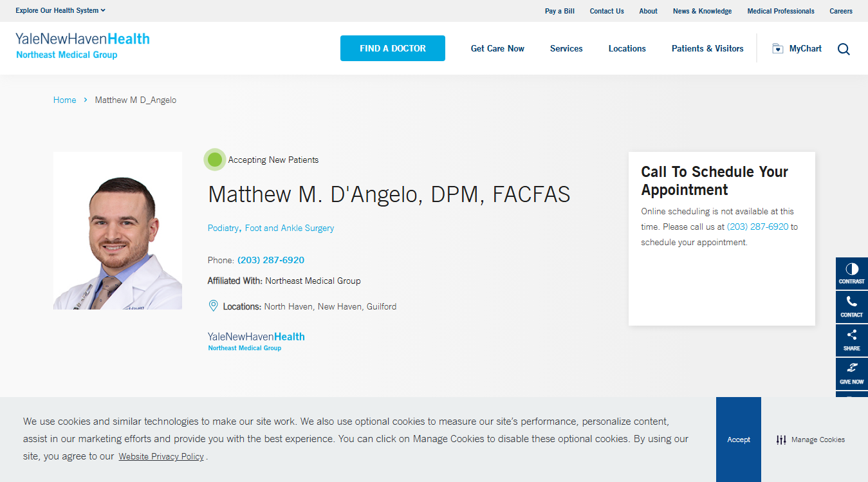Click the North Haven, New Haven, Guilford text

click(330, 306)
